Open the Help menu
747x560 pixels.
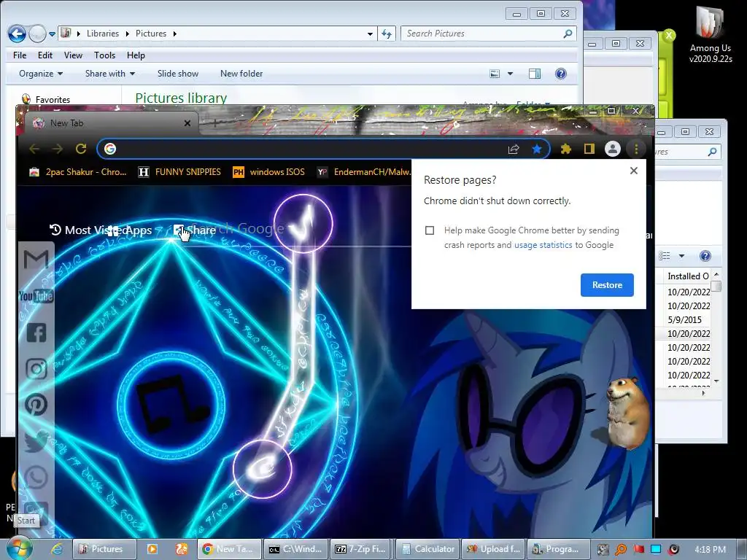(136, 55)
